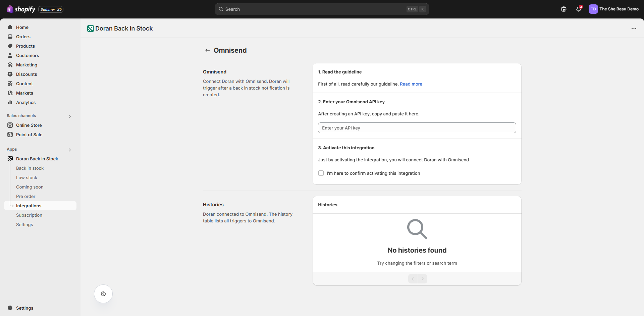Click the Enter your API key field
The width and height of the screenshot is (644, 316).
(x=417, y=128)
